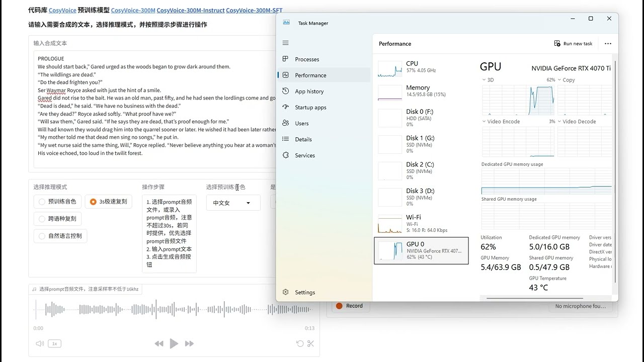Viewport: 644px width, 362px height.
Task: Click the Task Manager app icon in title bar
Action: coord(286,23)
